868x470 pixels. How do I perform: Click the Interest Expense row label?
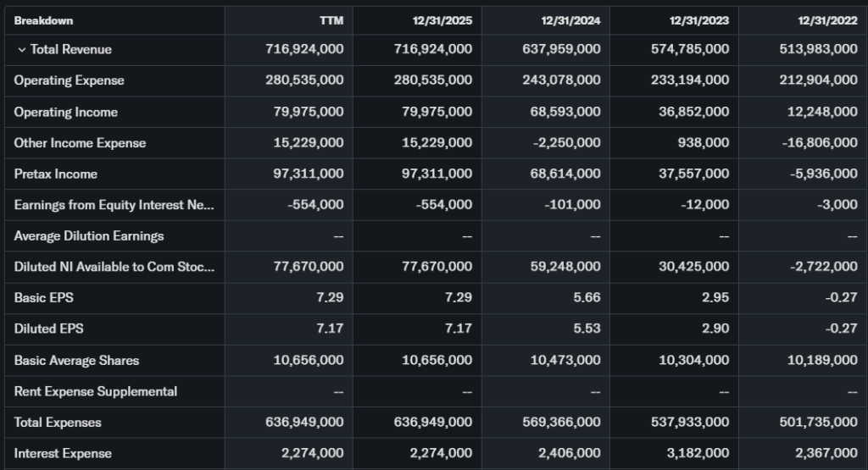63,453
